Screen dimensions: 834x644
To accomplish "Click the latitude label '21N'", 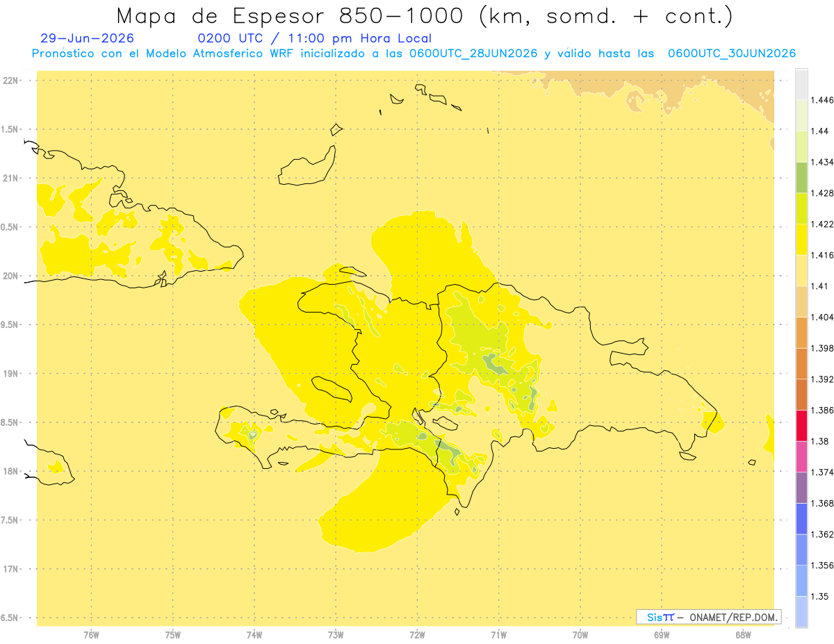I will click(x=10, y=178).
